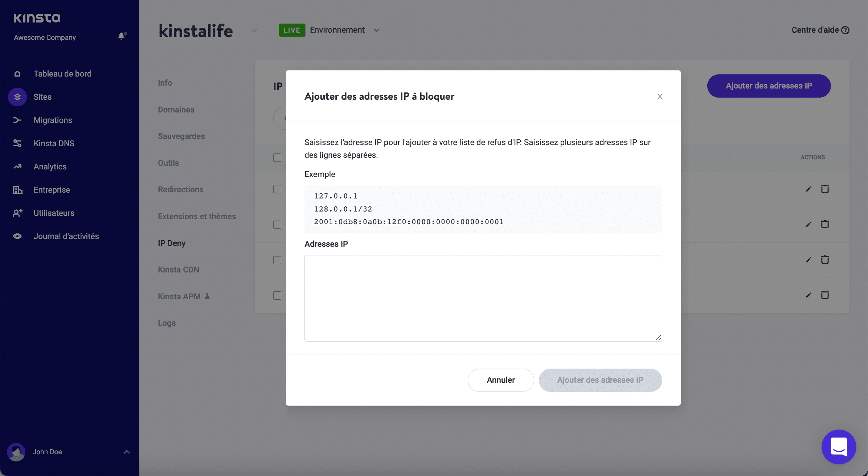Select the Sites icon in sidebar
This screenshot has width=868, height=476.
click(17, 97)
